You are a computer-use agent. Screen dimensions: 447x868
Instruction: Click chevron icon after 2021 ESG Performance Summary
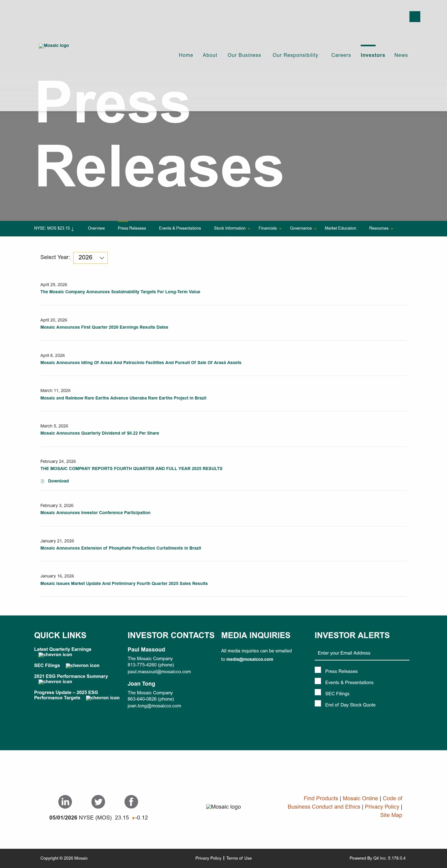(x=55, y=682)
